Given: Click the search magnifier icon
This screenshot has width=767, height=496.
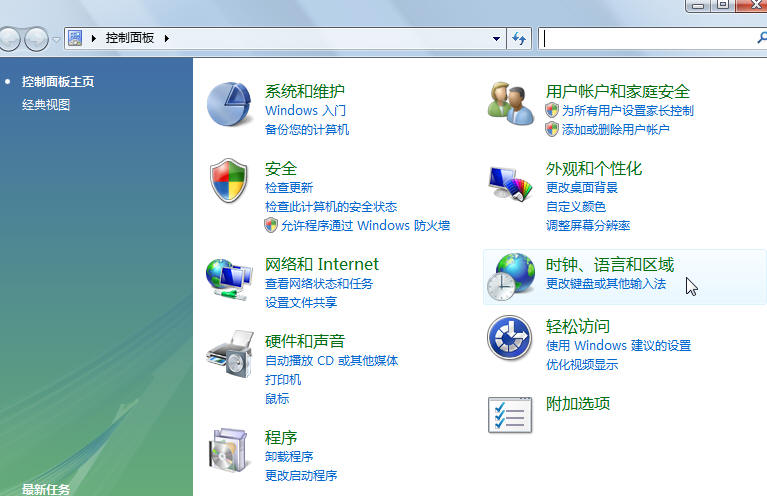Looking at the screenshot, I should (x=761, y=38).
